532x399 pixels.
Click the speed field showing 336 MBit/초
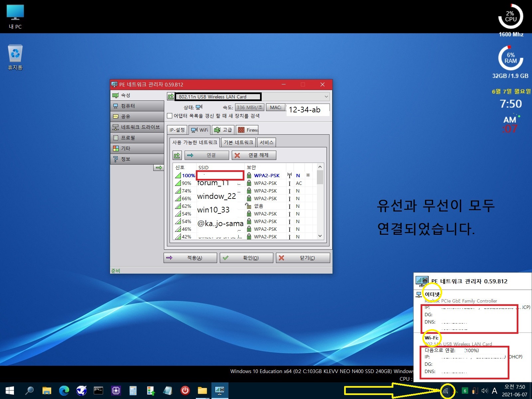pyautogui.click(x=249, y=107)
